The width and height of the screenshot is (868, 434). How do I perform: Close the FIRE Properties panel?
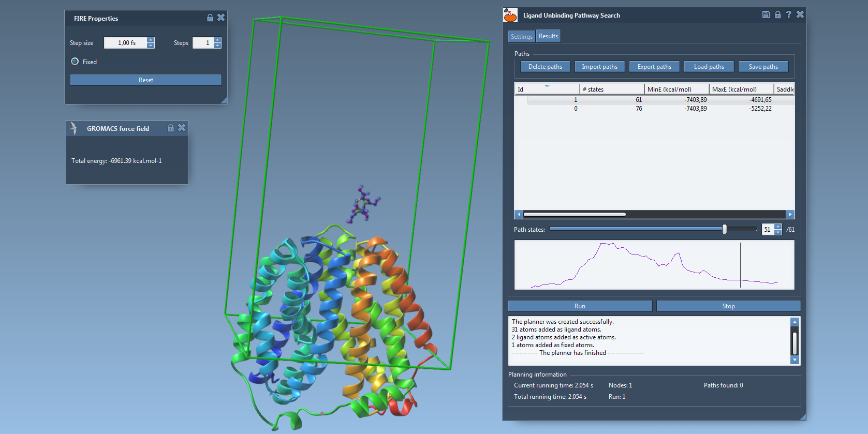[221, 18]
